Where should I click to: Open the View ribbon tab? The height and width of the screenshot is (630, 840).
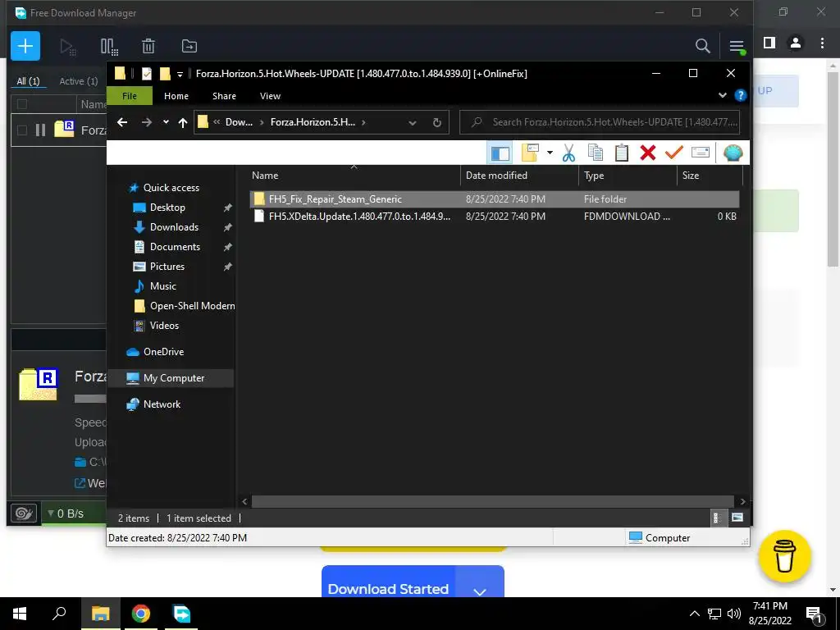[x=270, y=96]
